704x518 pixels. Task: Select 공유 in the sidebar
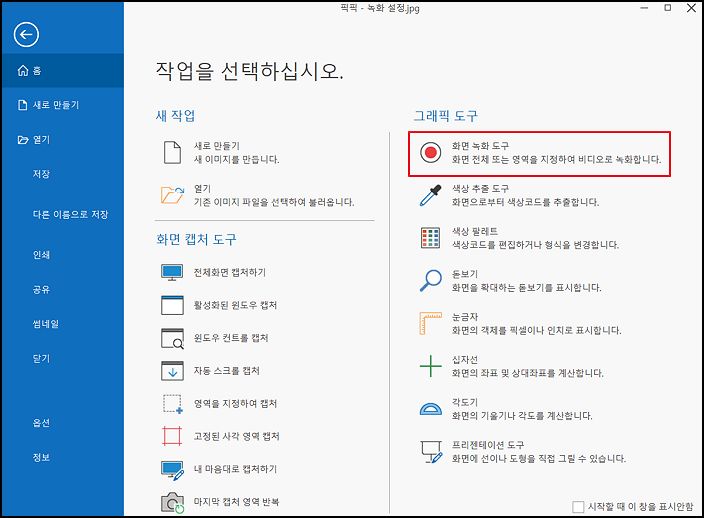[x=41, y=290]
